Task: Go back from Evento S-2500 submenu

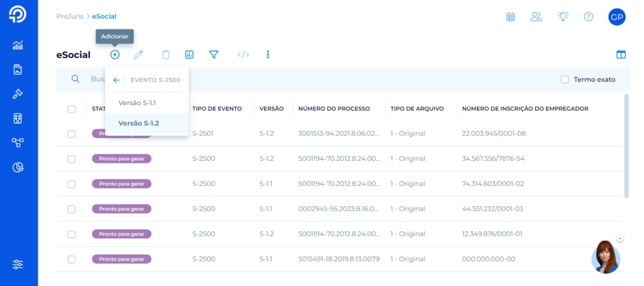Action: coord(116,80)
